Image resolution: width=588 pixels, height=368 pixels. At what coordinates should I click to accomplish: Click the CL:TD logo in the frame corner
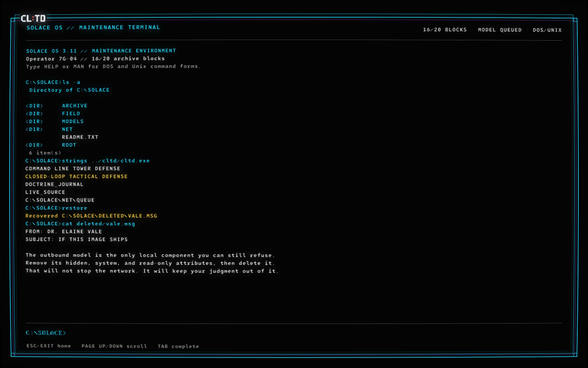(x=33, y=18)
